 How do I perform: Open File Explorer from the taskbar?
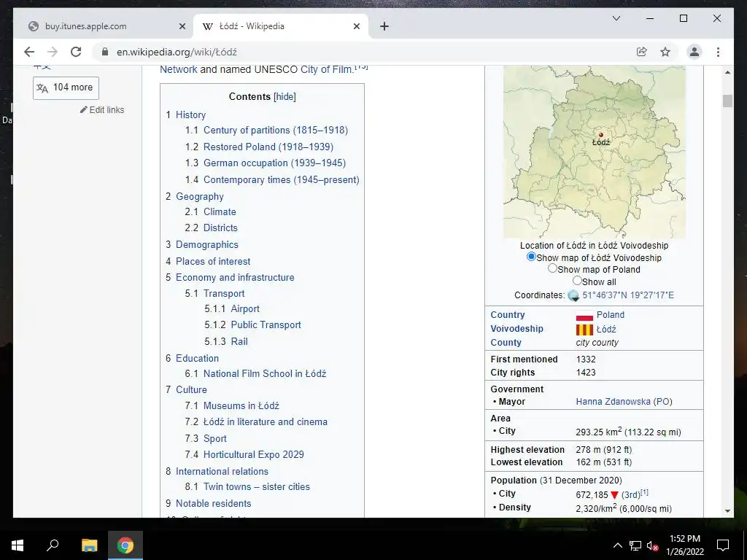tap(89, 545)
